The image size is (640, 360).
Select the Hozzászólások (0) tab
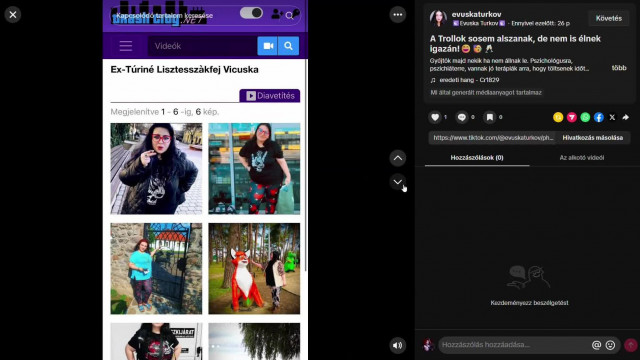coord(477,158)
